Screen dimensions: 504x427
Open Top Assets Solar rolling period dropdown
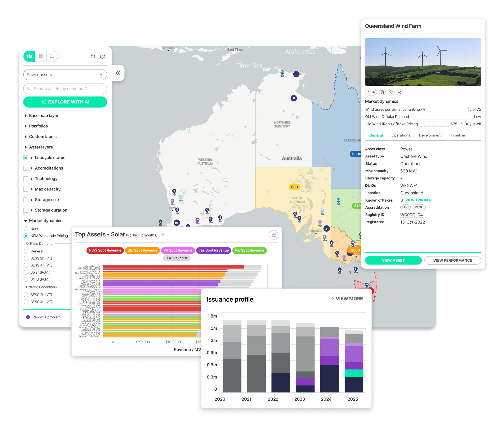pos(163,235)
